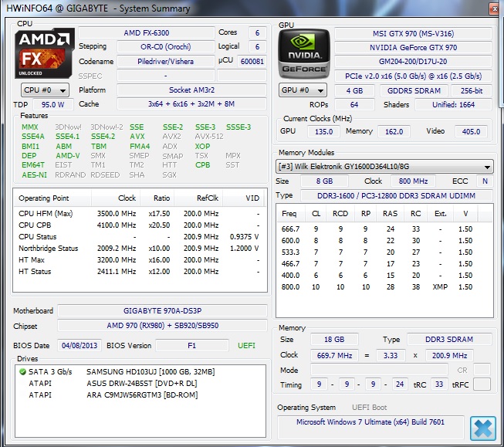
Task: Select the HT Status row
Action: tap(140, 272)
